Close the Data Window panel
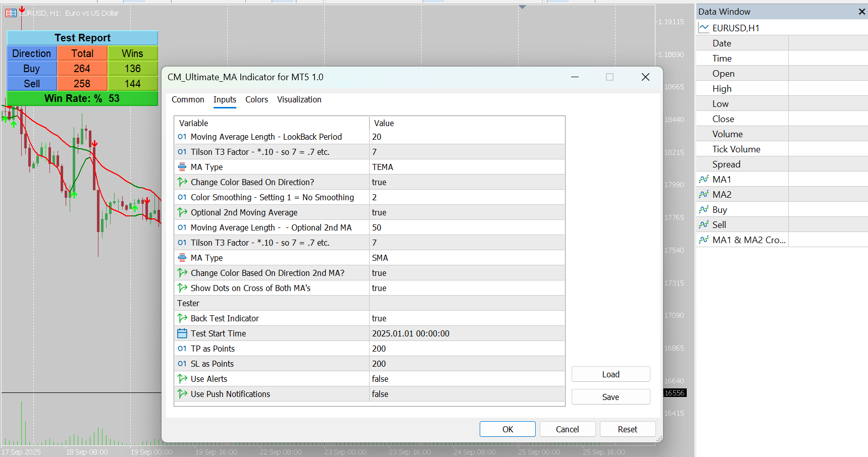 pos(862,12)
